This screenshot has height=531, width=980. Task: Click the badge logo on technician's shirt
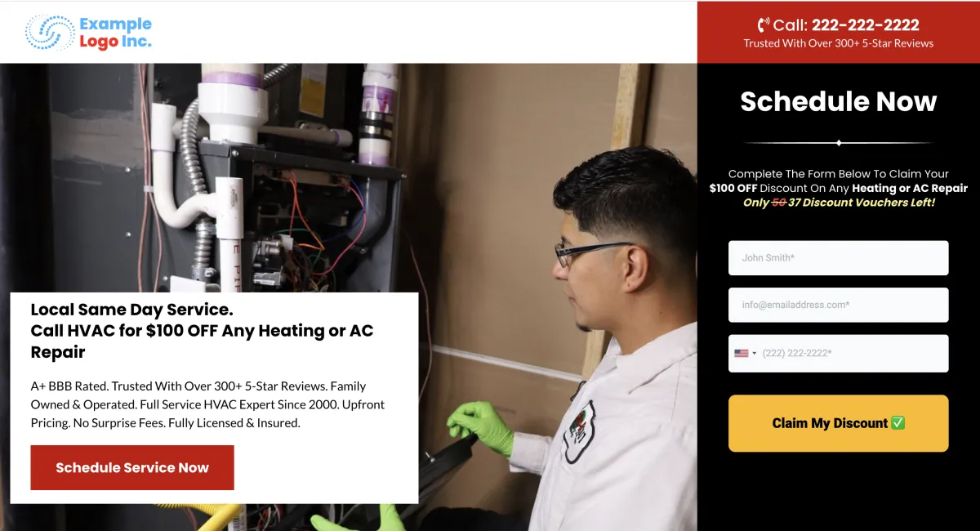pyautogui.click(x=578, y=431)
